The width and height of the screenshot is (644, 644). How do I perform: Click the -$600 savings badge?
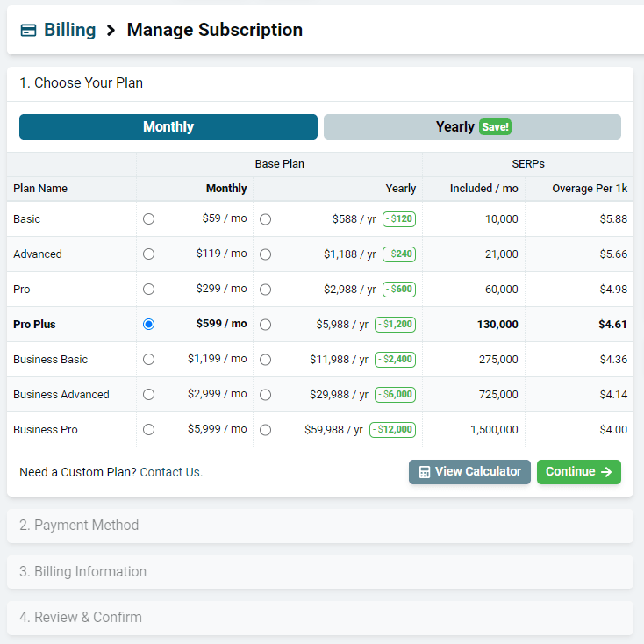(399, 290)
